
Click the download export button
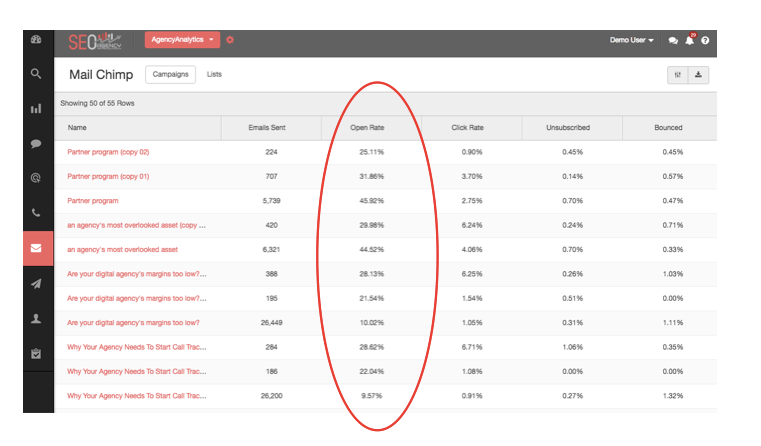tap(698, 75)
